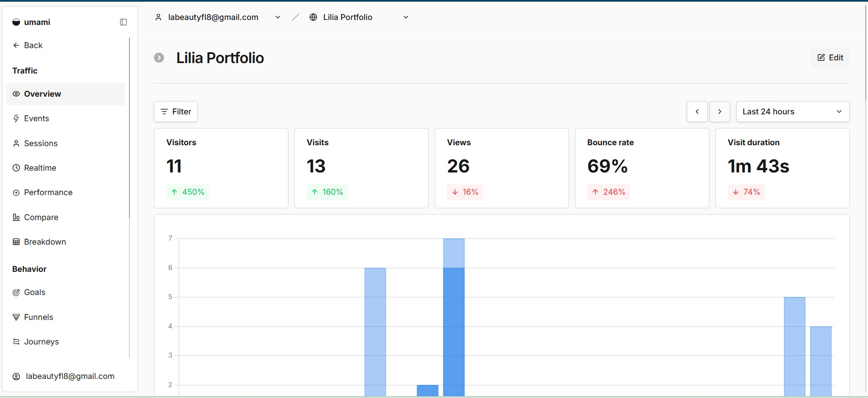
Task: Click the 16% views decrease badge
Action: [x=465, y=192]
